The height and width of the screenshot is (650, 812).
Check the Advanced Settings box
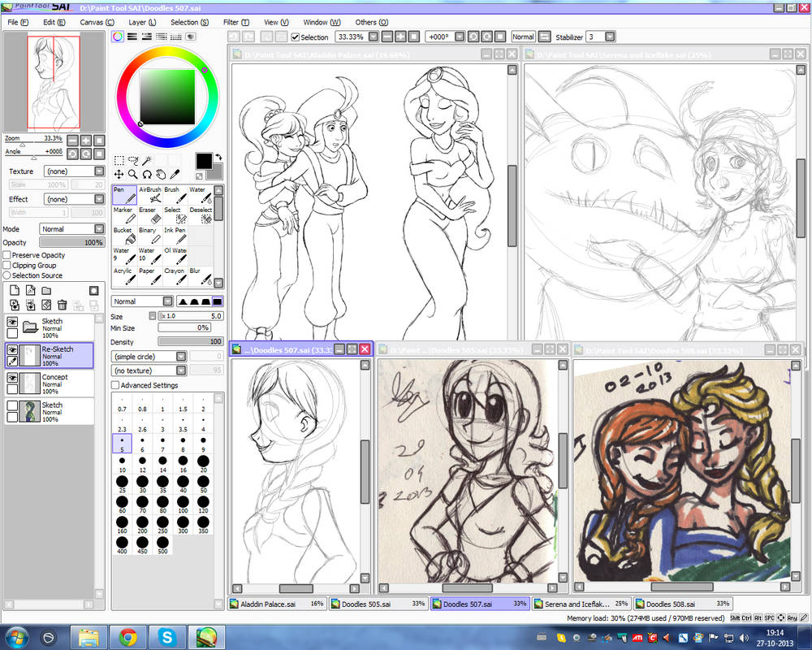[115, 385]
